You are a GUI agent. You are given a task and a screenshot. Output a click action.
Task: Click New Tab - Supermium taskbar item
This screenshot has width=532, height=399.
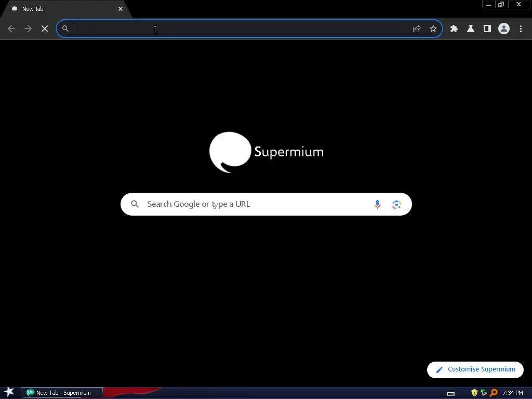62,393
